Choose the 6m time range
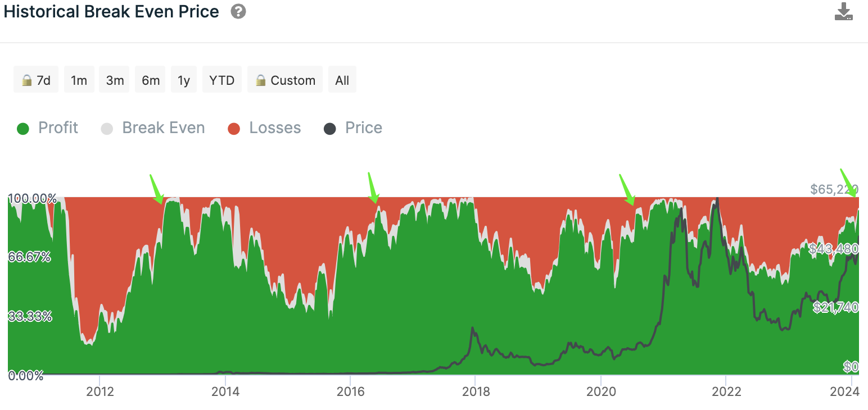The width and height of the screenshot is (868, 410). click(151, 80)
